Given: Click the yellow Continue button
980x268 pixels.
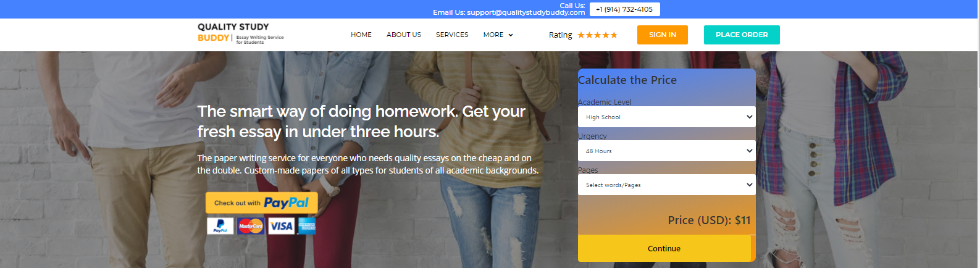Looking at the screenshot, I should coord(664,248).
